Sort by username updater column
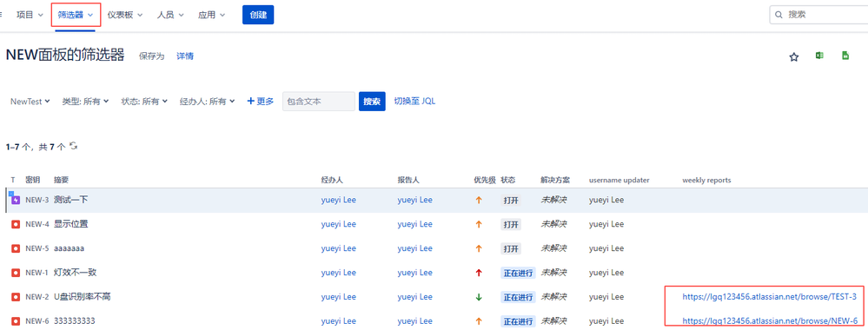 619,180
